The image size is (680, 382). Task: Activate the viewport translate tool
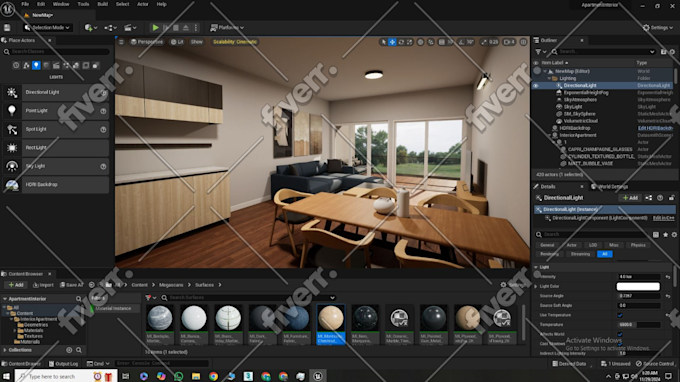(x=392, y=42)
